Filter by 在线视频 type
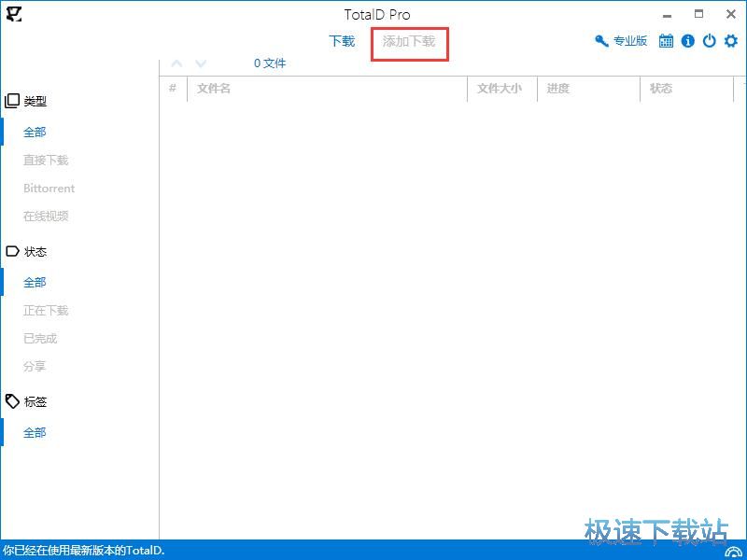The image size is (747, 560). point(46,217)
